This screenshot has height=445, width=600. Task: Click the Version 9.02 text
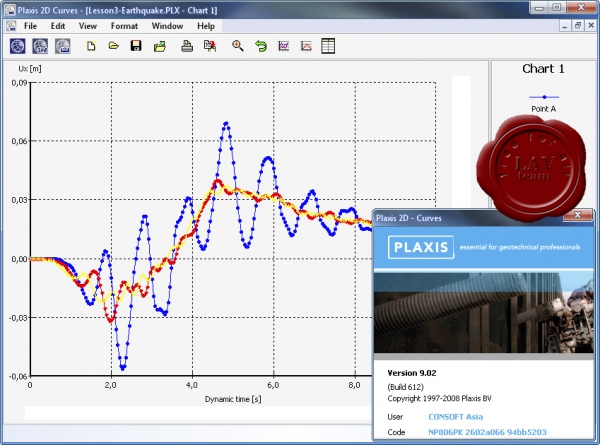point(412,373)
